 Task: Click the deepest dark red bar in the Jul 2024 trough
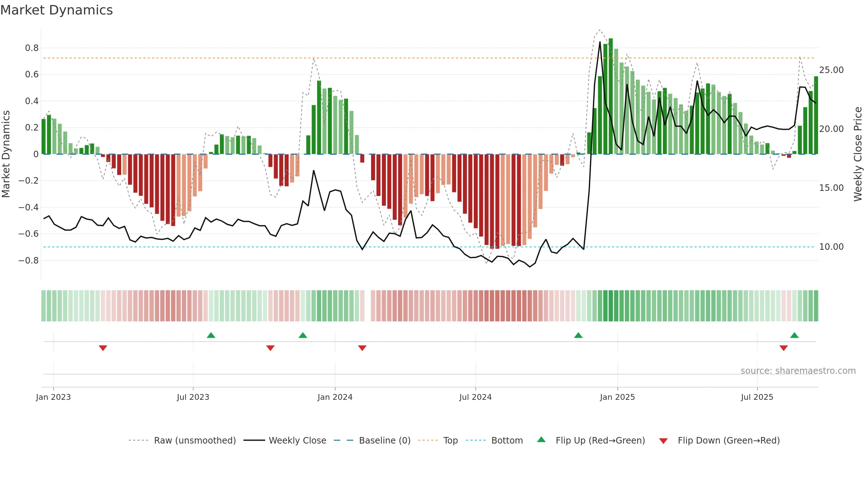pyautogui.click(x=497, y=201)
